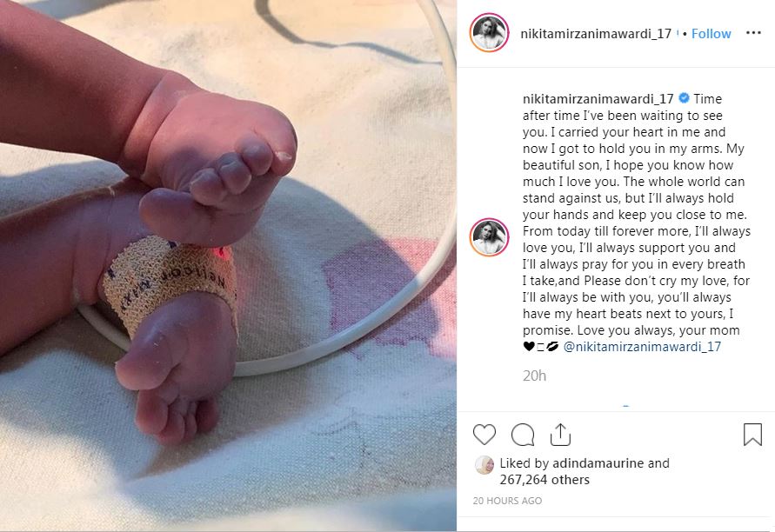Image resolution: width=775 pixels, height=532 pixels.
Task: Open the @nikitamirzanimawardi_17 mention link
Action: pyautogui.click(x=642, y=347)
